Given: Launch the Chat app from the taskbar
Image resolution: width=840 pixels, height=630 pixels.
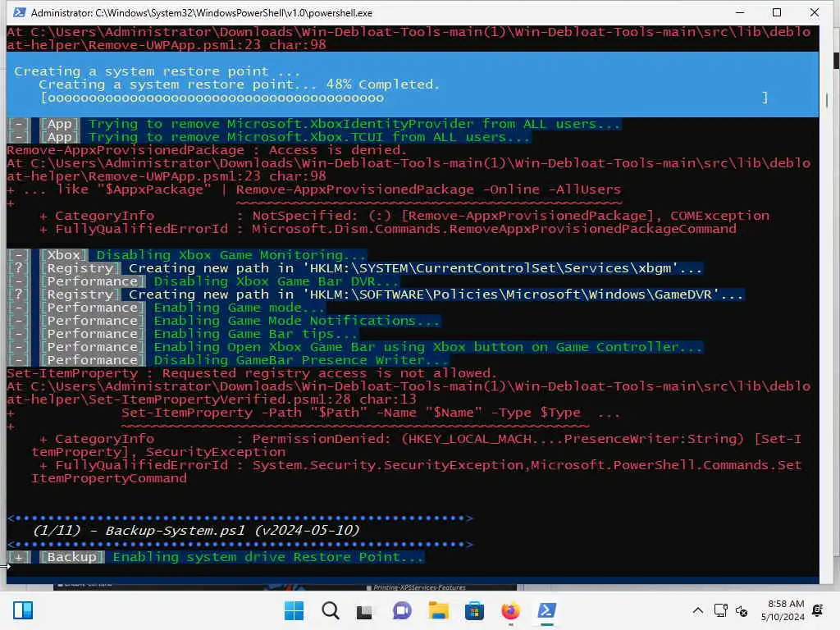Looking at the screenshot, I should click(402, 610).
